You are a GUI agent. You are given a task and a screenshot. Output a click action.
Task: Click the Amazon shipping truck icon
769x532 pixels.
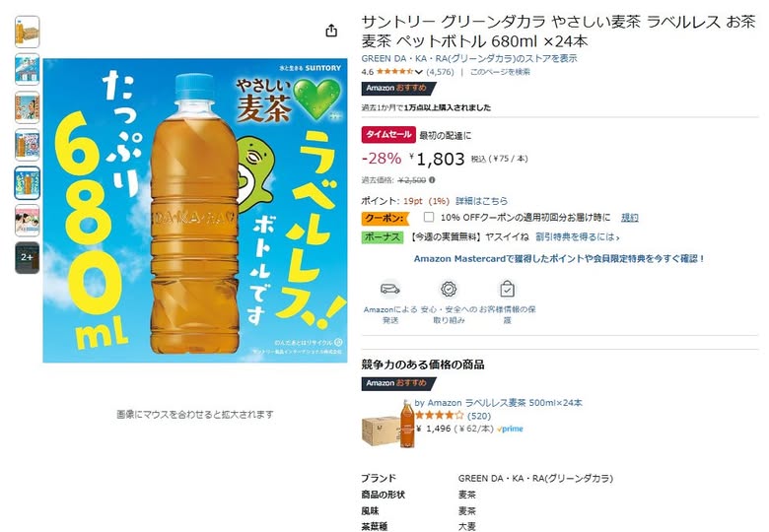[x=390, y=289]
